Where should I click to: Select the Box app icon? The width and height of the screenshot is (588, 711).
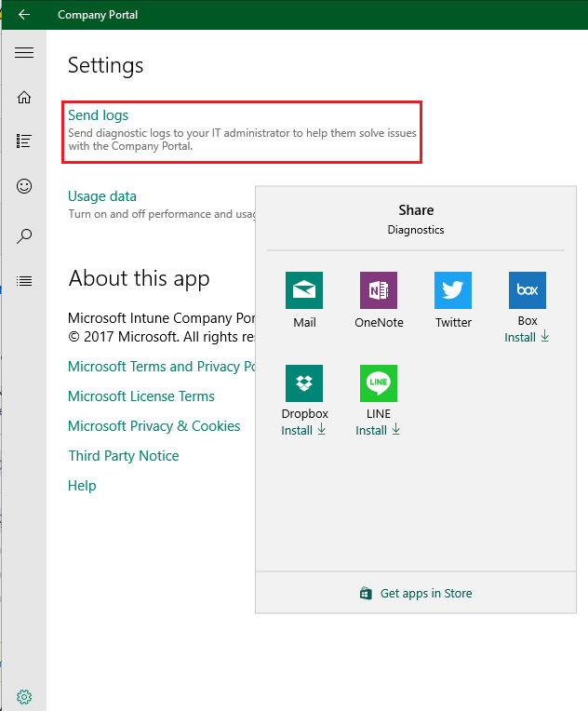[528, 290]
